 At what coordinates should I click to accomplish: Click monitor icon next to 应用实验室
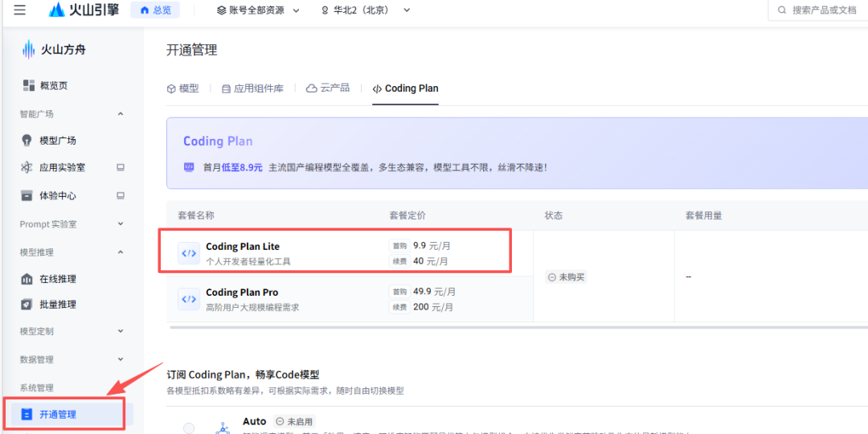click(x=121, y=167)
